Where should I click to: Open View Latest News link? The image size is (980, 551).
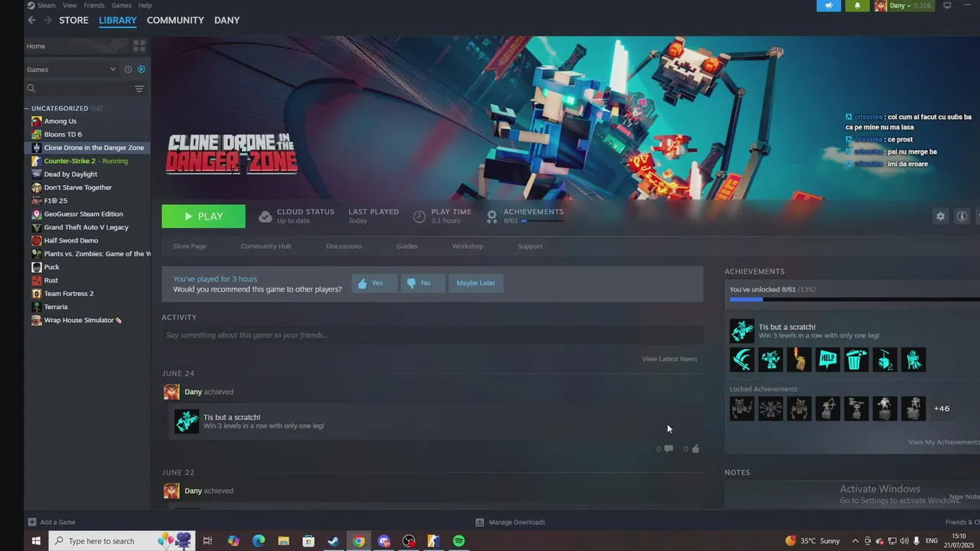tap(669, 359)
